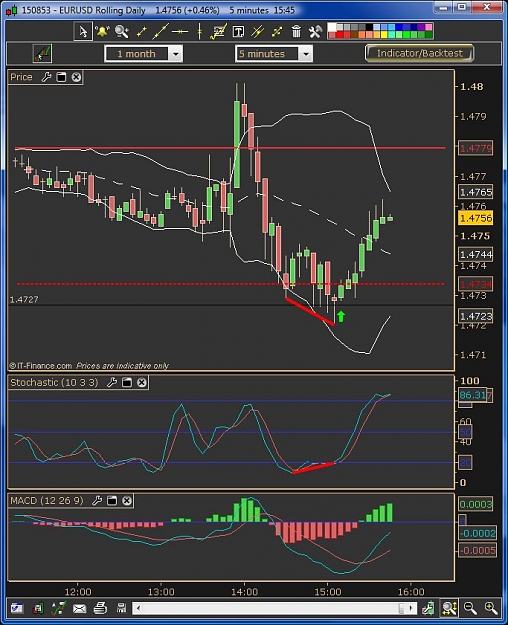508x625 pixels.
Task: Select the vertical line drawing tool
Action: point(199,31)
